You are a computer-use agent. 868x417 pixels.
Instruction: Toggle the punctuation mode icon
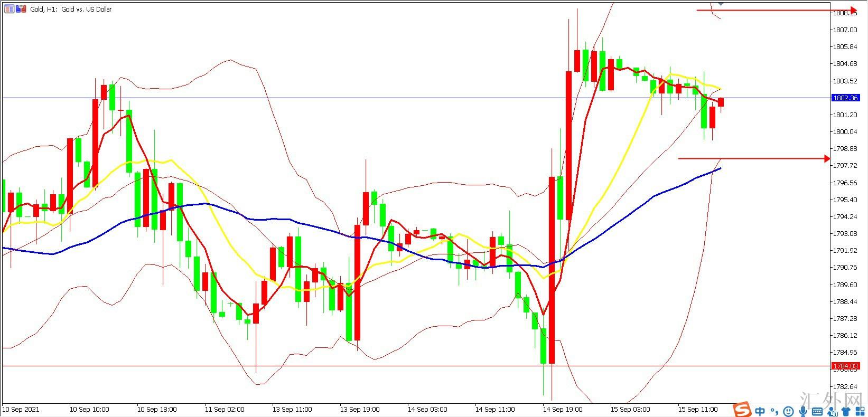pos(774,411)
